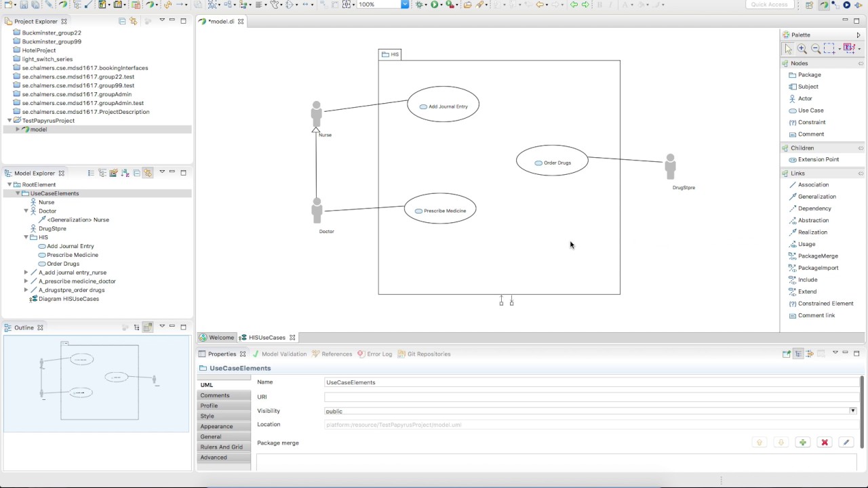Toggle Link with Editor in Project Explorer
The width and height of the screenshot is (868, 488).
point(133,21)
